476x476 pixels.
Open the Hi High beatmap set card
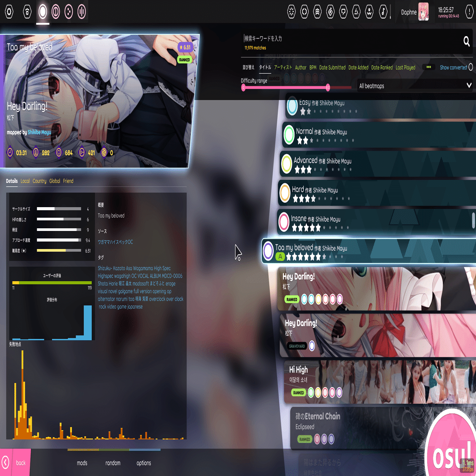click(x=380, y=382)
